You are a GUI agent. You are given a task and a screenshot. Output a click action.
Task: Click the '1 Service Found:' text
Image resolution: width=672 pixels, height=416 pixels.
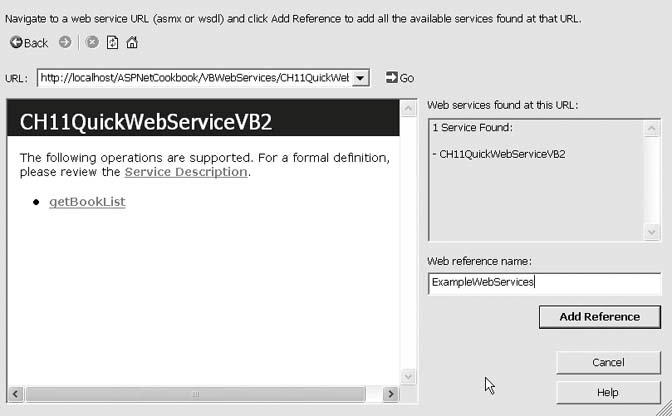pos(472,128)
